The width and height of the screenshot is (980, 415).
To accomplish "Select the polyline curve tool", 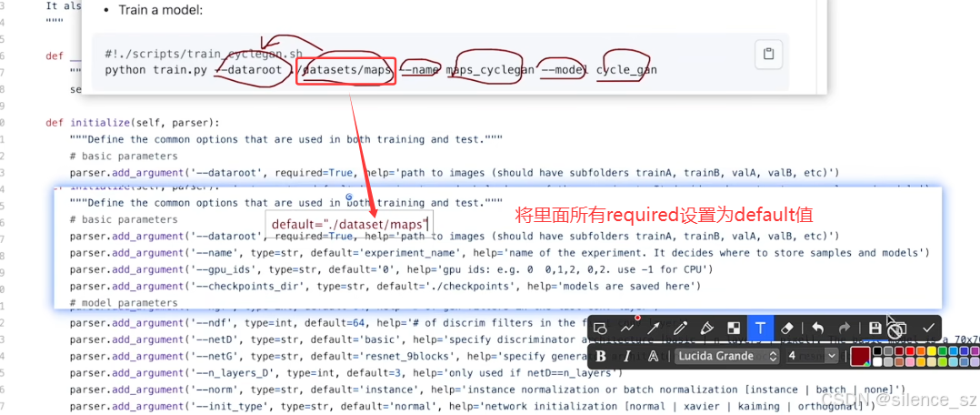I will coord(627,329).
